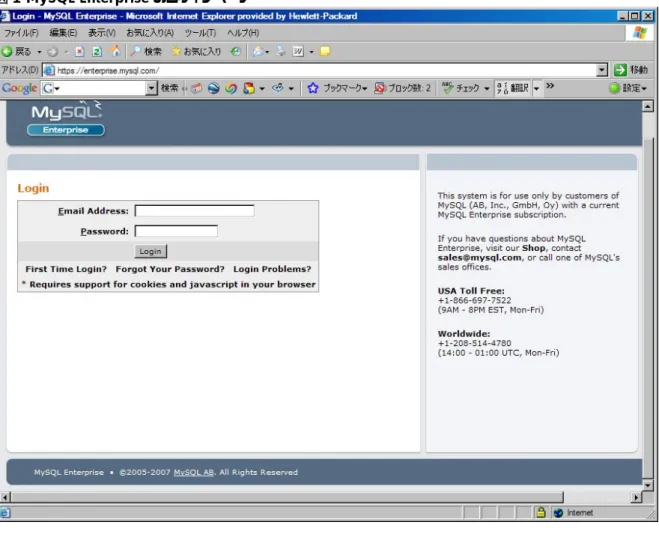The image size is (659, 540).
Task: Open the 表示(V) menu
Action: pyautogui.click(x=102, y=33)
